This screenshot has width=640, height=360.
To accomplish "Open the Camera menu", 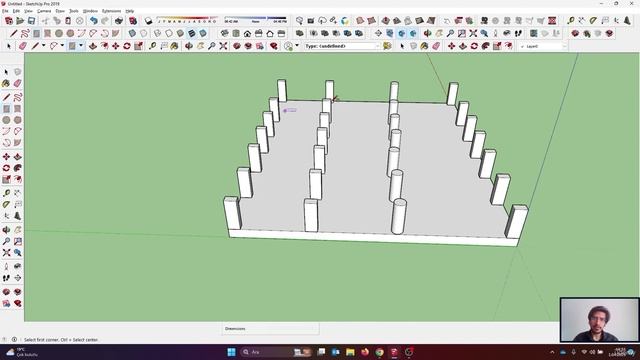I will pyautogui.click(x=44, y=11).
